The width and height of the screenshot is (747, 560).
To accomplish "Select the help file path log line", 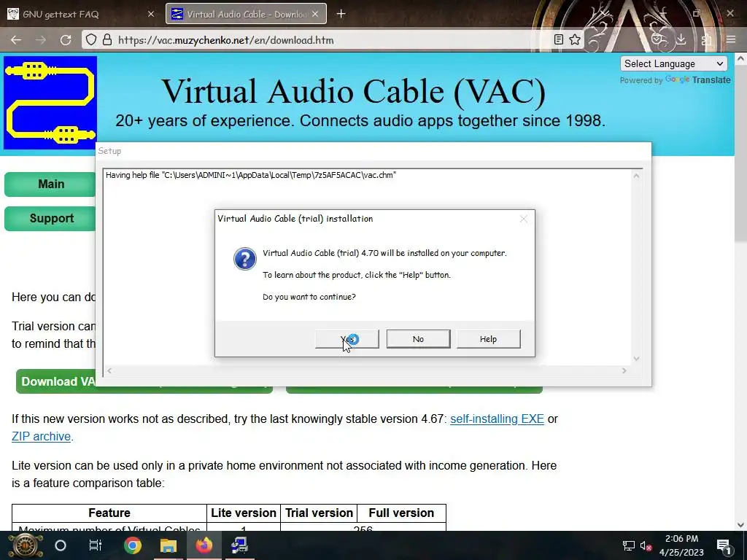I will coord(251,175).
